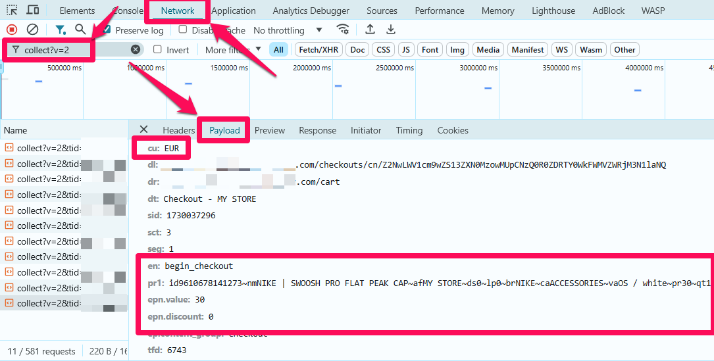Open the Headers tab of request details
Image resolution: width=714 pixels, height=361 pixels.
coord(178,131)
